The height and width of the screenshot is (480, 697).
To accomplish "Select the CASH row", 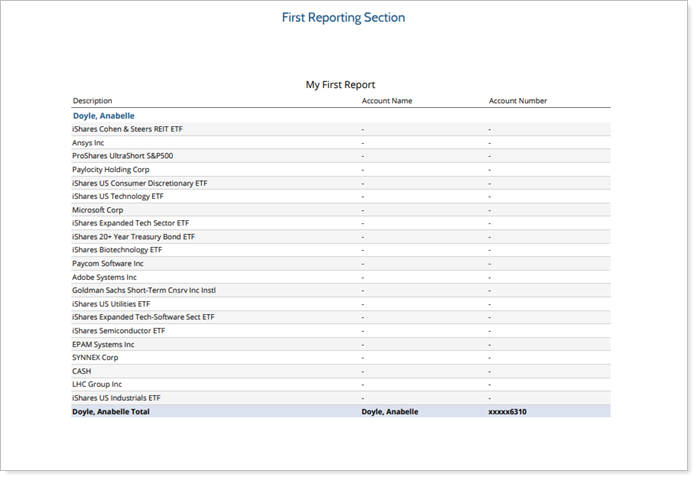I will click(x=81, y=371).
